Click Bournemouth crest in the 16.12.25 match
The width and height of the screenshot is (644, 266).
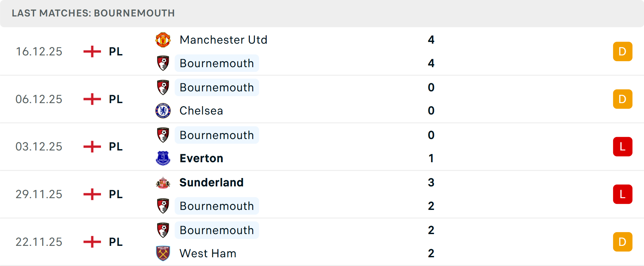[163, 63]
